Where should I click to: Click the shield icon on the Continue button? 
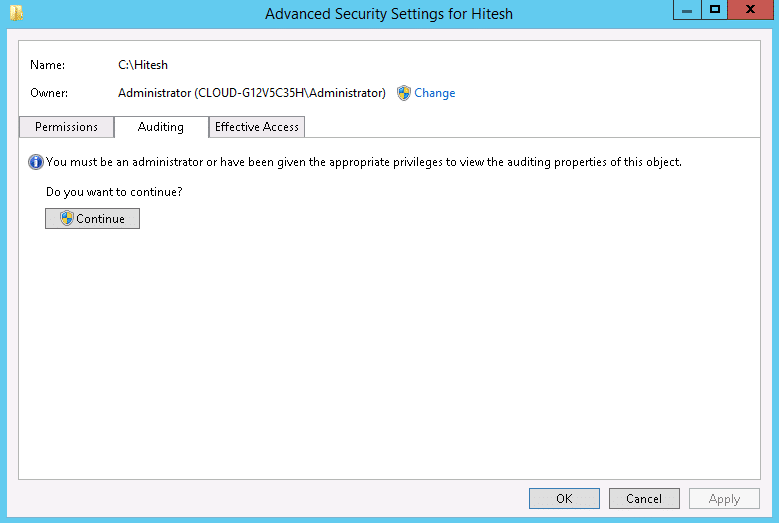[67, 218]
